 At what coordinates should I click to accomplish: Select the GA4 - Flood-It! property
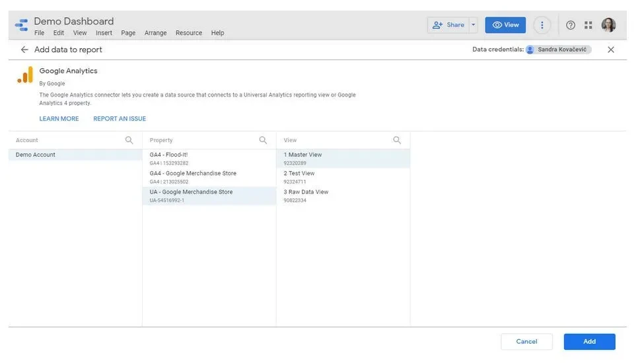[x=209, y=158]
